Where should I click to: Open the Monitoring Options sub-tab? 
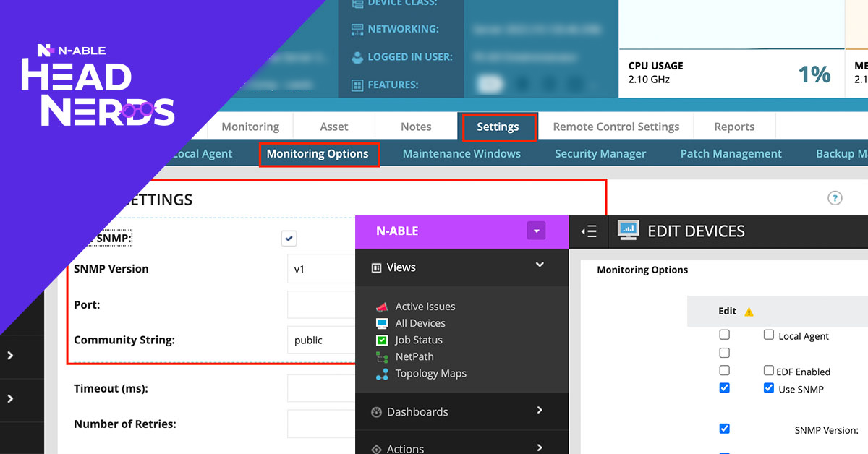coord(318,153)
